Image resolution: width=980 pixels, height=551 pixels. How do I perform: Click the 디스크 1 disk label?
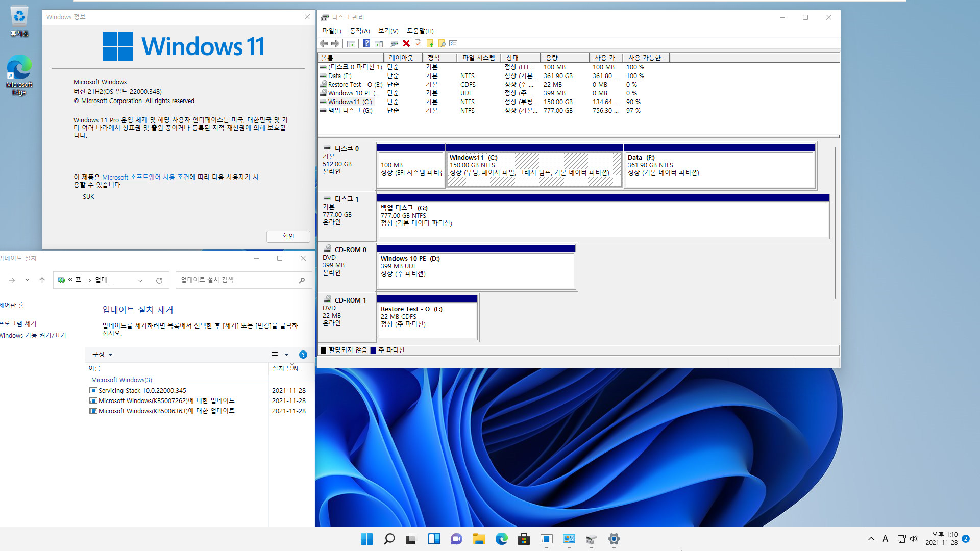[347, 199]
